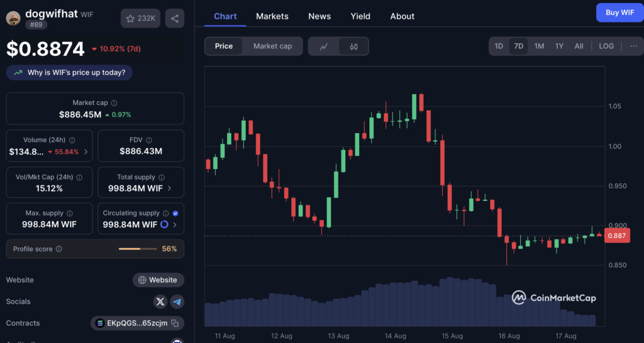Image resolution: width=644 pixels, height=343 pixels.
Task: Expand Circulating supply details chevron
Action: [x=175, y=225]
